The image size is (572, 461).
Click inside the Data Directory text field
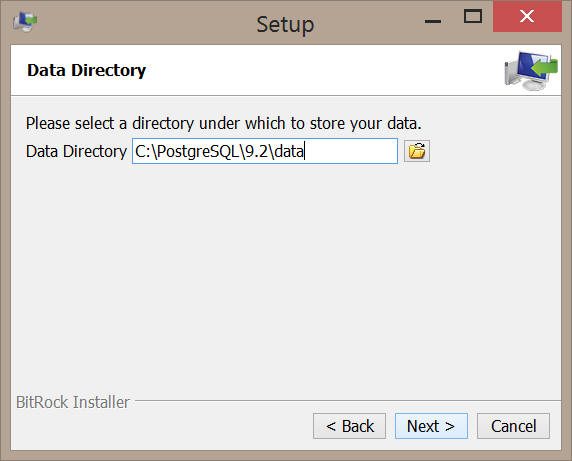click(265, 151)
